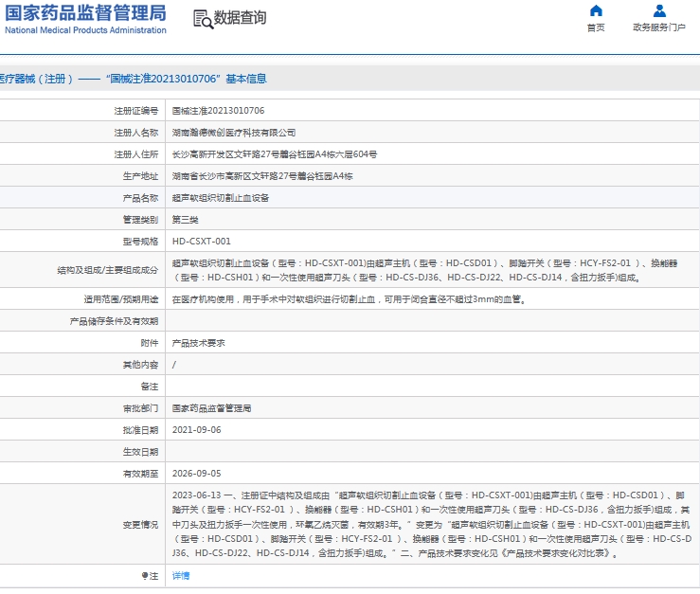This screenshot has height=594, width=700.
Task: Click the National Medical Products Administration text
Action: tap(85, 30)
